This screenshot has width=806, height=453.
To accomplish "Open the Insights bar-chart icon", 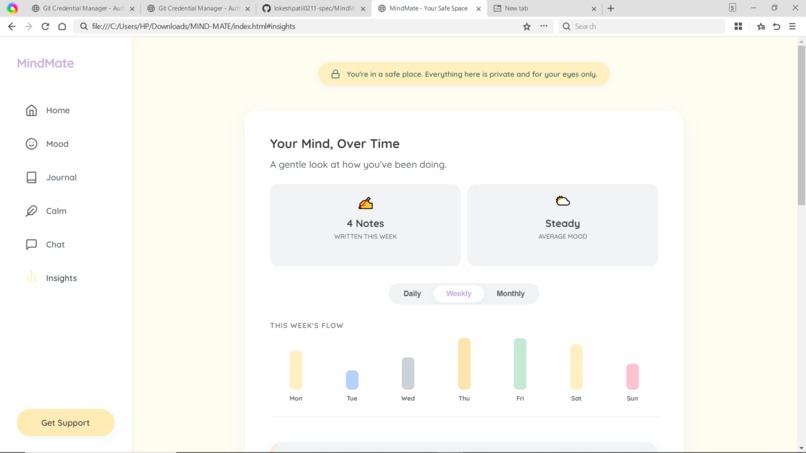I will (31, 277).
